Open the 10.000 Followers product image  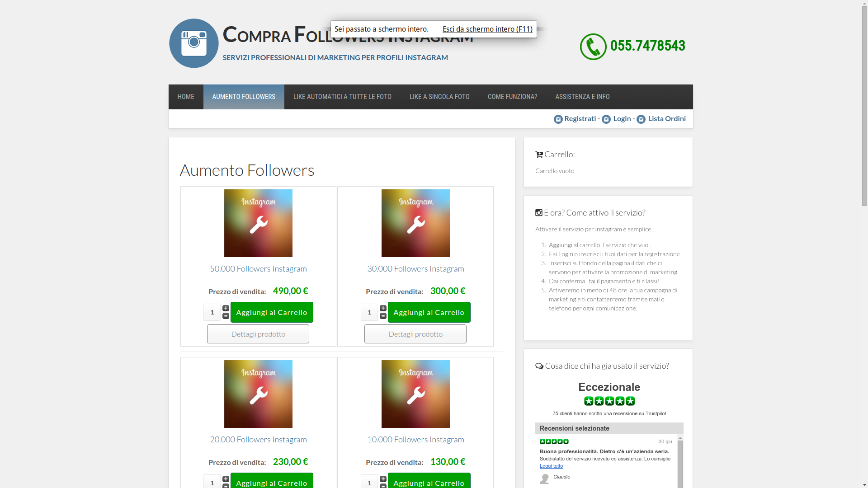click(415, 394)
